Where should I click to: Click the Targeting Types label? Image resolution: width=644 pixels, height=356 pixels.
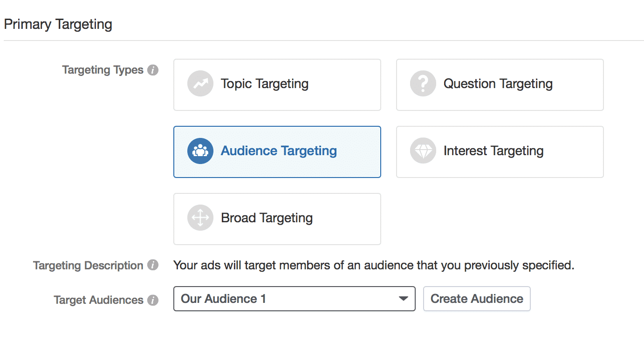click(103, 70)
